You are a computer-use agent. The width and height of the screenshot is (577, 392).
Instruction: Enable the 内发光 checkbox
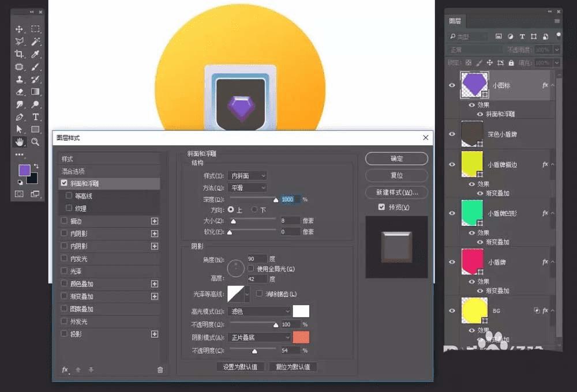pyautogui.click(x=64, y=258)
